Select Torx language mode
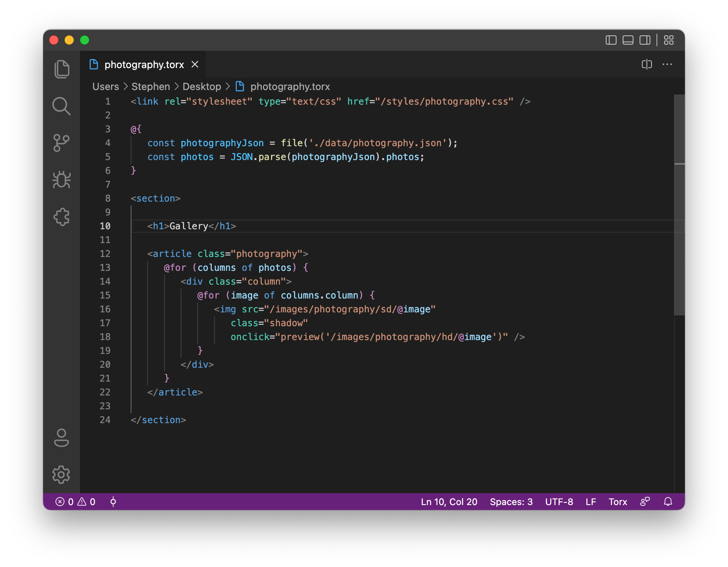This screenshot has height=567, width=728. click(x=618, y=502)
